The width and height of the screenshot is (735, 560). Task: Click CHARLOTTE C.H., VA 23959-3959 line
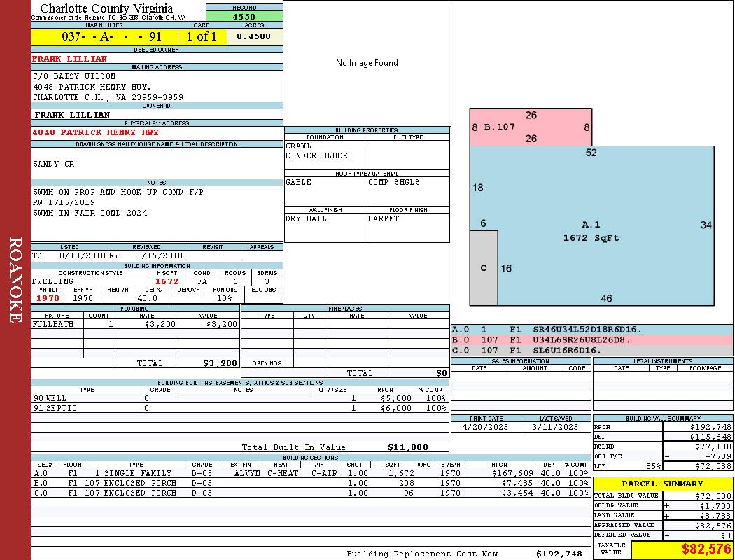tap(108, 97)
